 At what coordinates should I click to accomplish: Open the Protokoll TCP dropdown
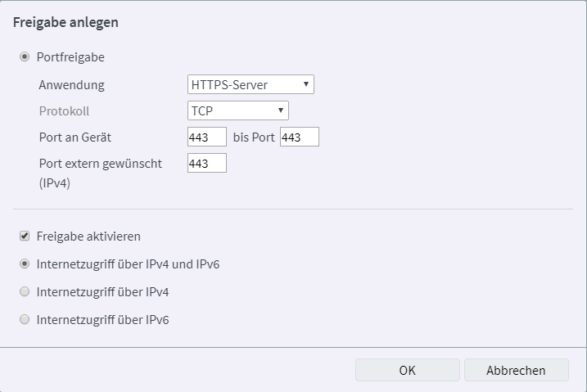click(237, 110)
